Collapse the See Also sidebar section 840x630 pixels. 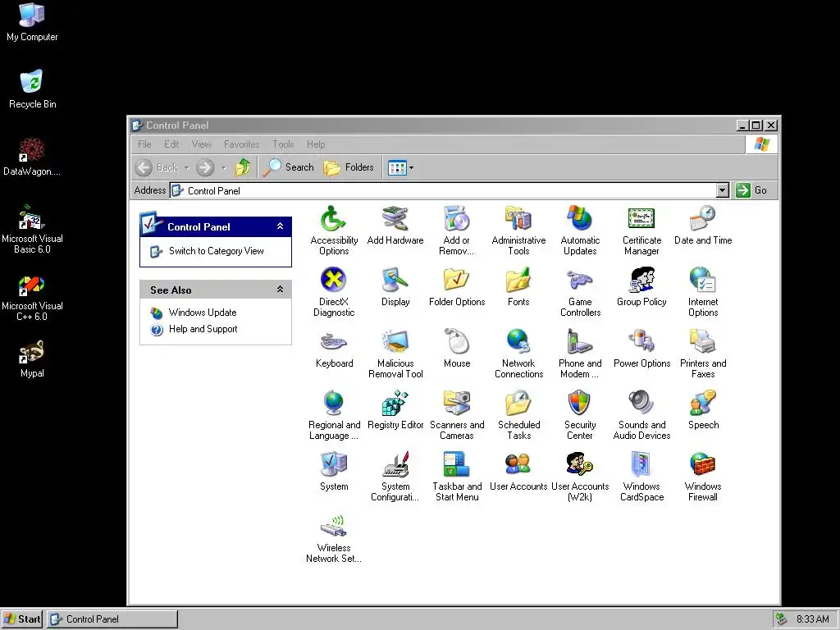click(x=280, y=290)
